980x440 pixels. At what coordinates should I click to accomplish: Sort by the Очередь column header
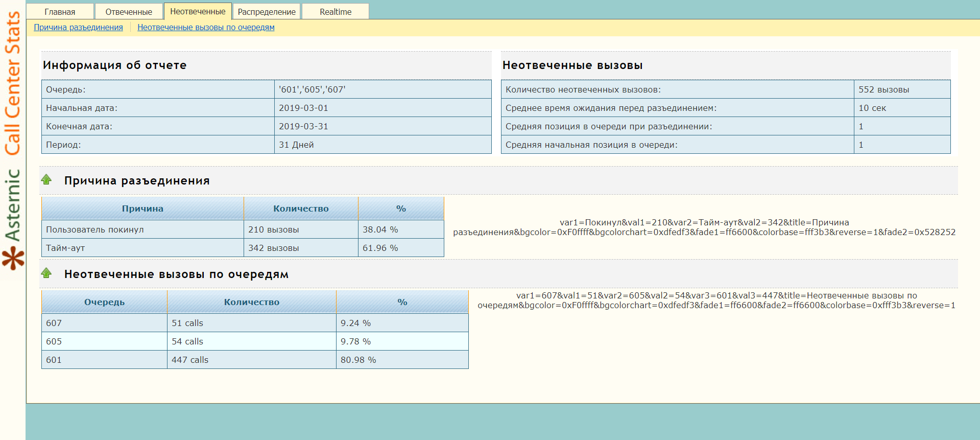point(104,302)
